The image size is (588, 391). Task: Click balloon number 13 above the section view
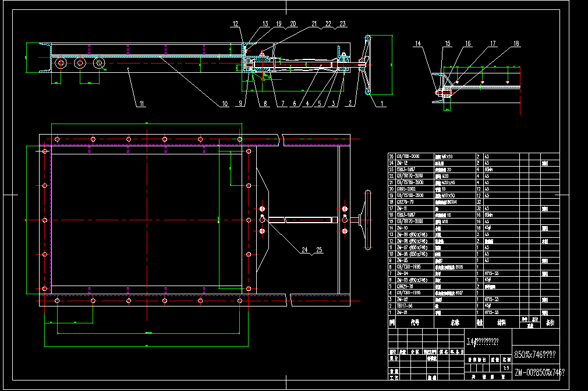click(265, 24)
